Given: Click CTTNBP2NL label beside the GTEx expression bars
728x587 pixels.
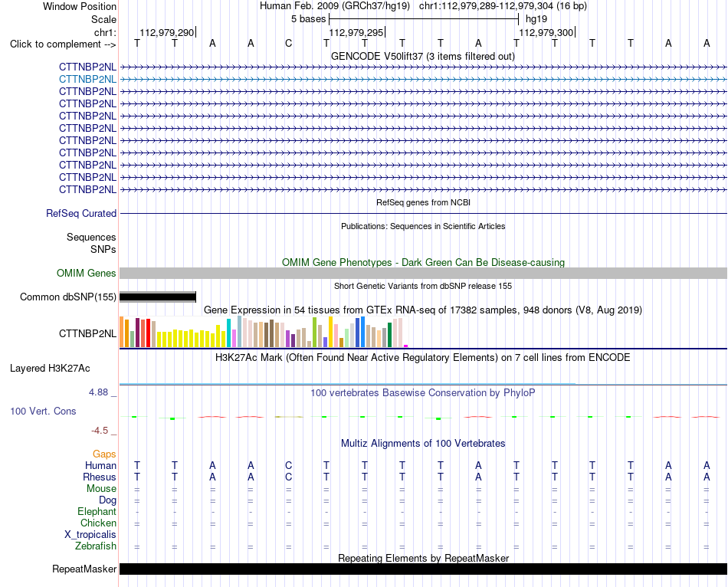Looking at the screenshot, I should click(87, 333).
